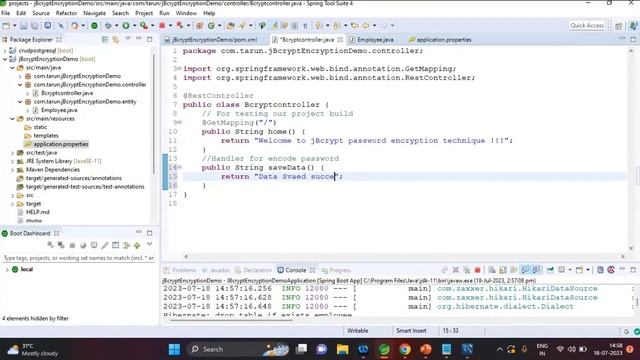Click Boot Dashboard tag filter field

pos(79,258)
